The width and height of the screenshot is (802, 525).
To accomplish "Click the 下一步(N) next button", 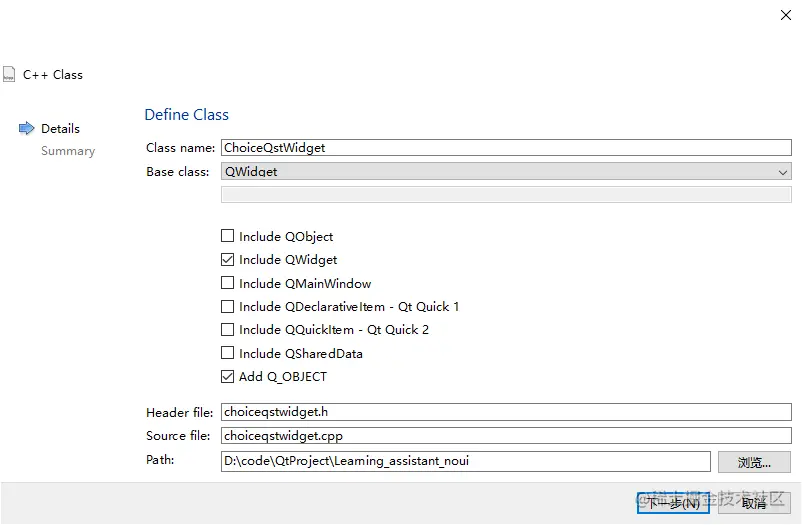I will (x=673, y=503).
